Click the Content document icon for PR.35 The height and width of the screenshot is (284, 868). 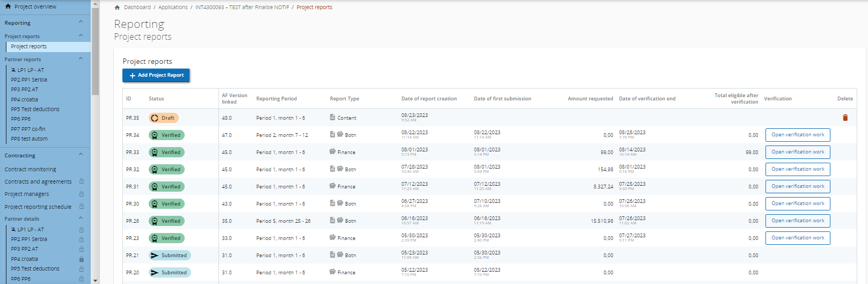pyautogui.click(x=333, y=118)
